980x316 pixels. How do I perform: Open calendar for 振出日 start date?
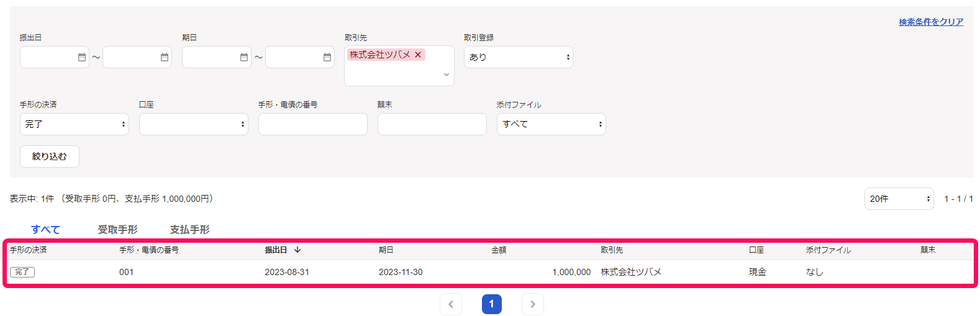coord(82,57)
